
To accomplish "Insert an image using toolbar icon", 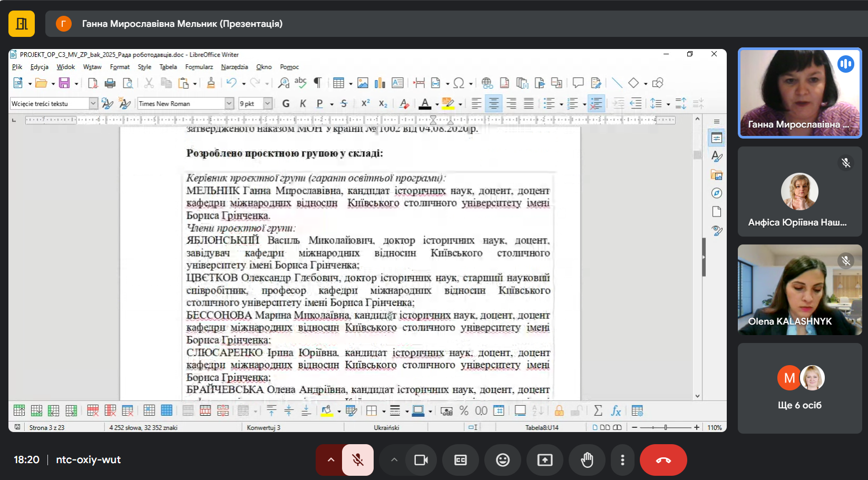I will 363,83.
